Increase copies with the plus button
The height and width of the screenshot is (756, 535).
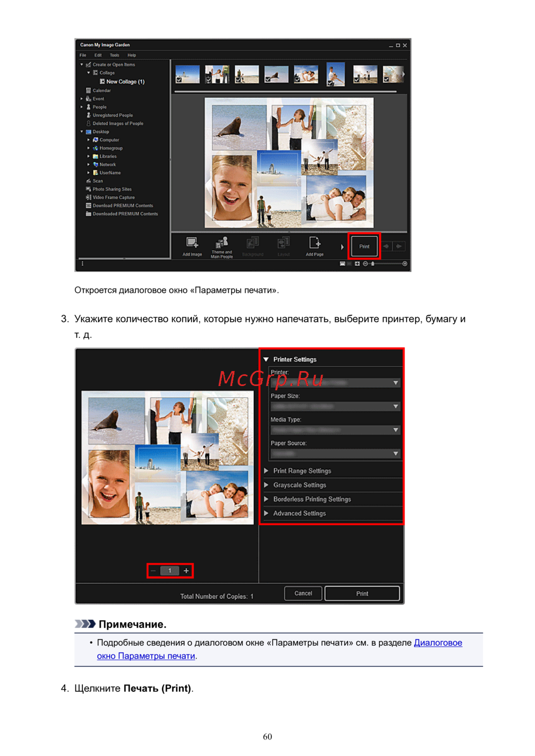pos(186,571)
